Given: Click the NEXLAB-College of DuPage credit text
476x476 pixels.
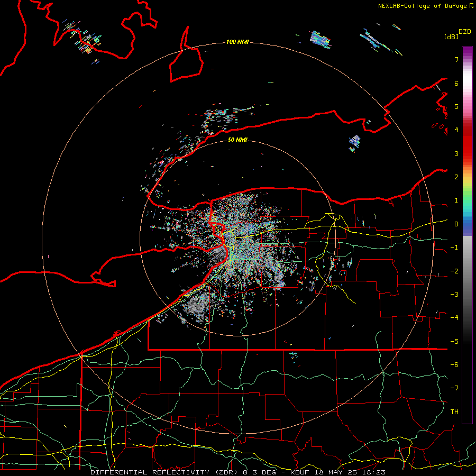Looking at the screenshot, I should pyautogui.click(x=423, y=6).
